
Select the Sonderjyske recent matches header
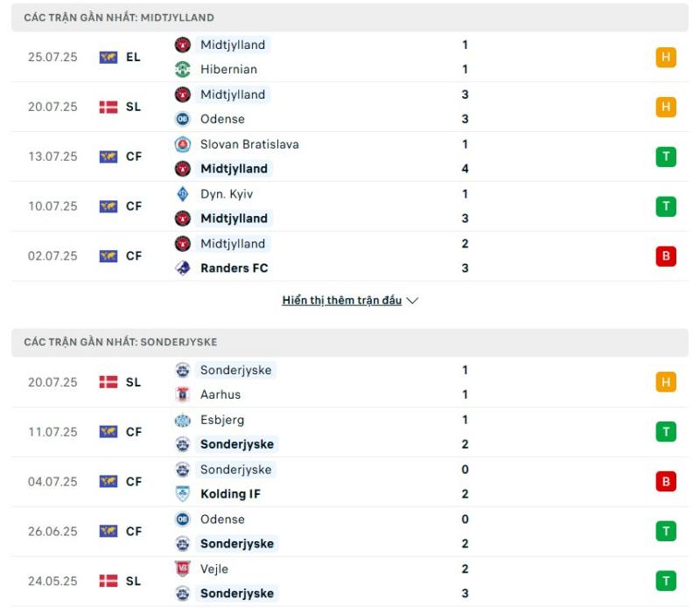click(349, 342)
